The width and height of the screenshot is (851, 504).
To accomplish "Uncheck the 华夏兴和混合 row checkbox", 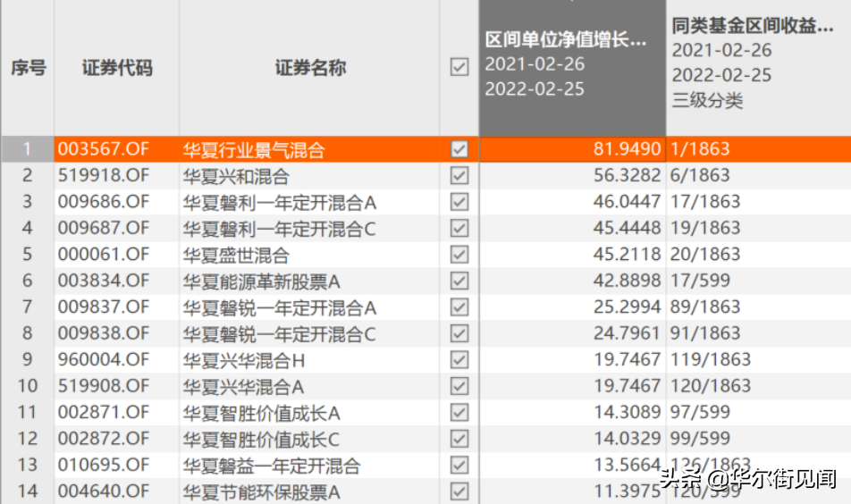I will coord(459,175).
